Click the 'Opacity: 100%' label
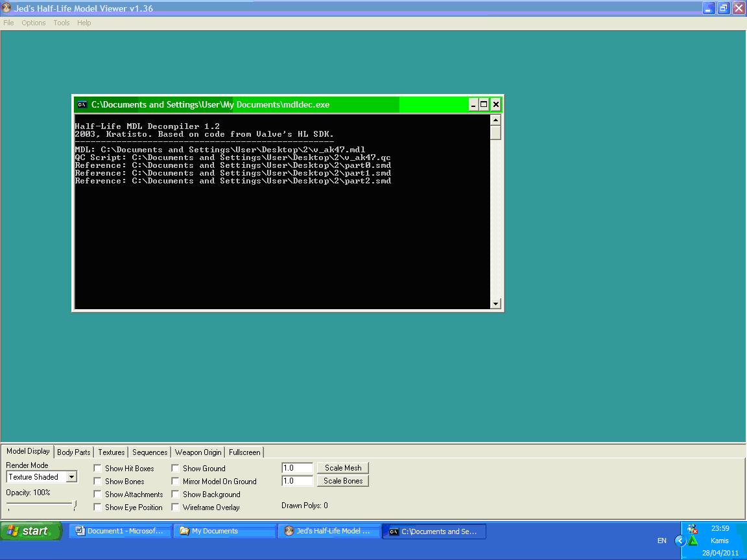Image resolution: width=747 pixels, height=560 pixels. click(28, 493)
